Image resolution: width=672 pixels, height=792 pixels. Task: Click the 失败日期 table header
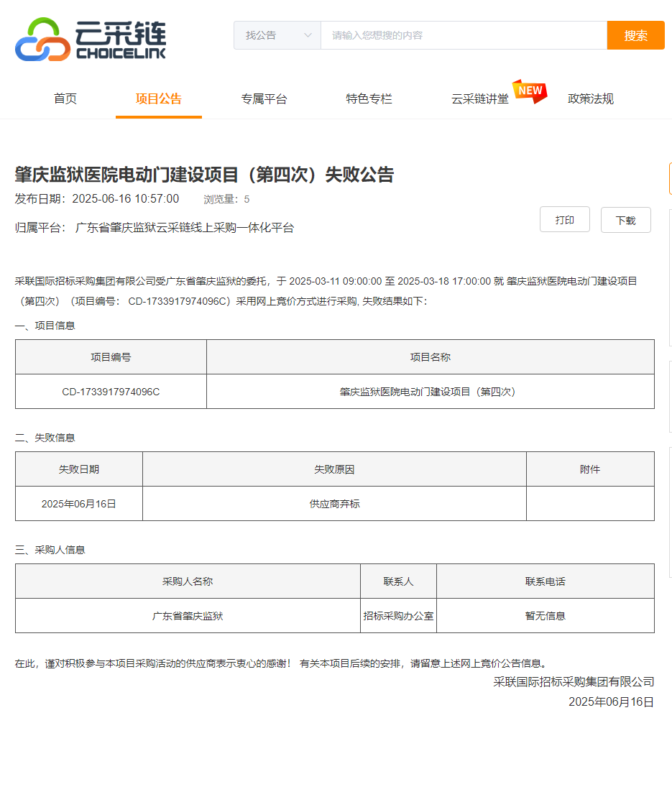tap(79, 469)
